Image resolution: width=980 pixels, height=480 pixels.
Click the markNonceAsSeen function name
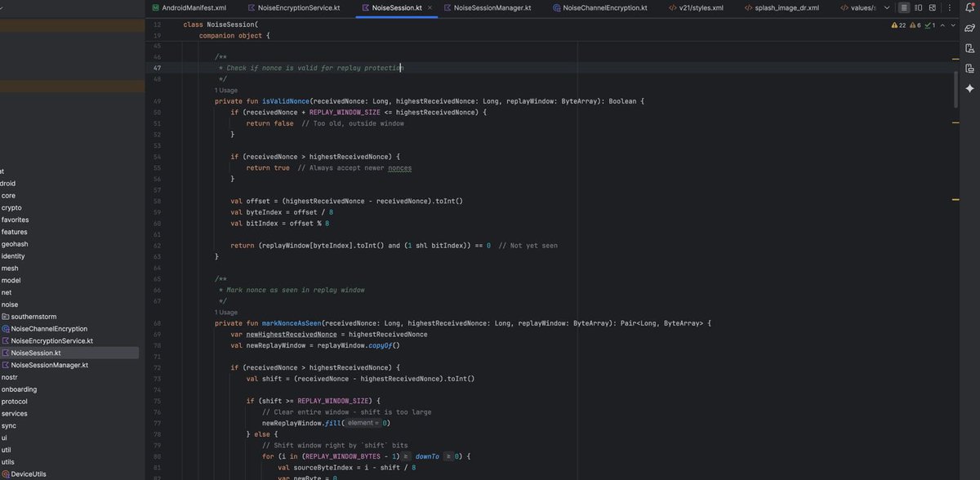(x=292, y=323)
